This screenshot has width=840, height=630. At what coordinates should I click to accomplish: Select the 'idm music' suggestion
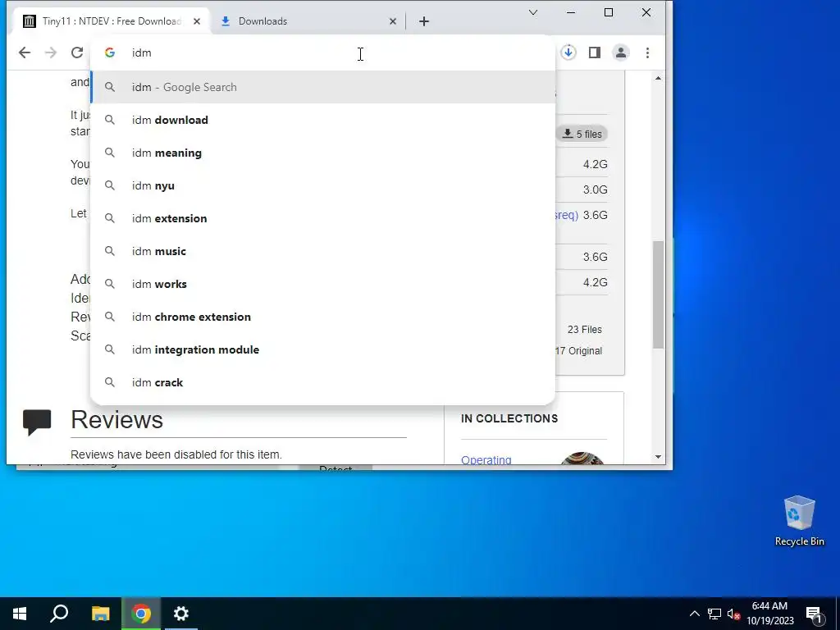pyautogui.click(x=323, y=251)
